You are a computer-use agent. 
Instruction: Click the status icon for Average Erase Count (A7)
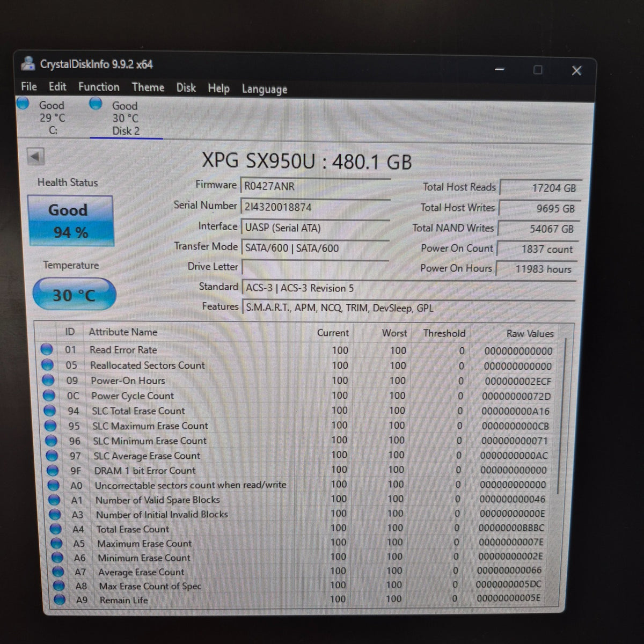click(x=58, y=572)
